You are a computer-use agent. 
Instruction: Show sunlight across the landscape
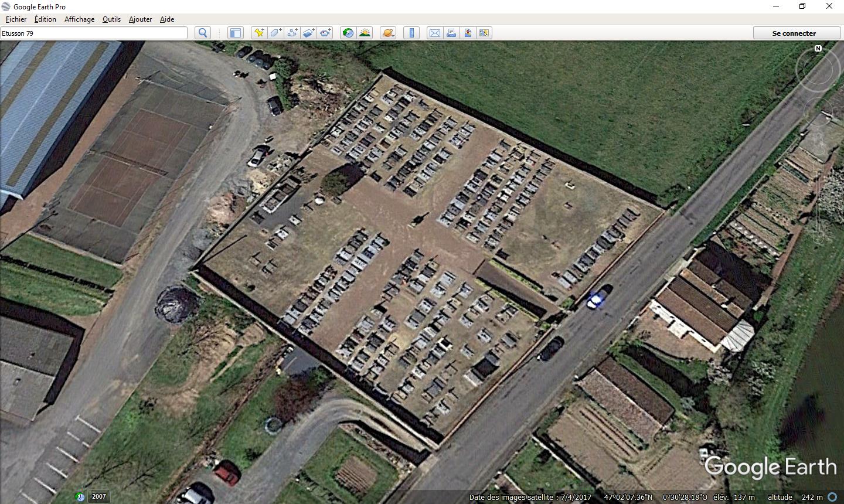coord(365,33)
